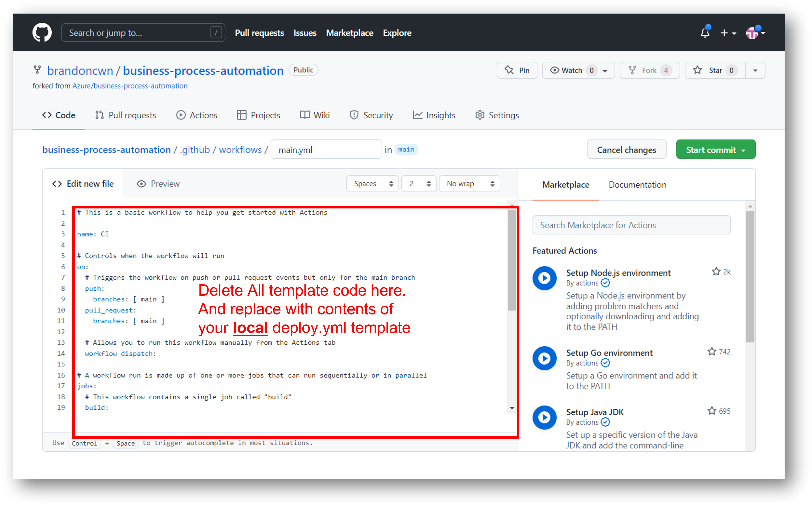Image resolution: width=812 pixels, height=506 pixels.
Task: Click Setup Java JDK play icon
Action: click(x=544, y=417)
